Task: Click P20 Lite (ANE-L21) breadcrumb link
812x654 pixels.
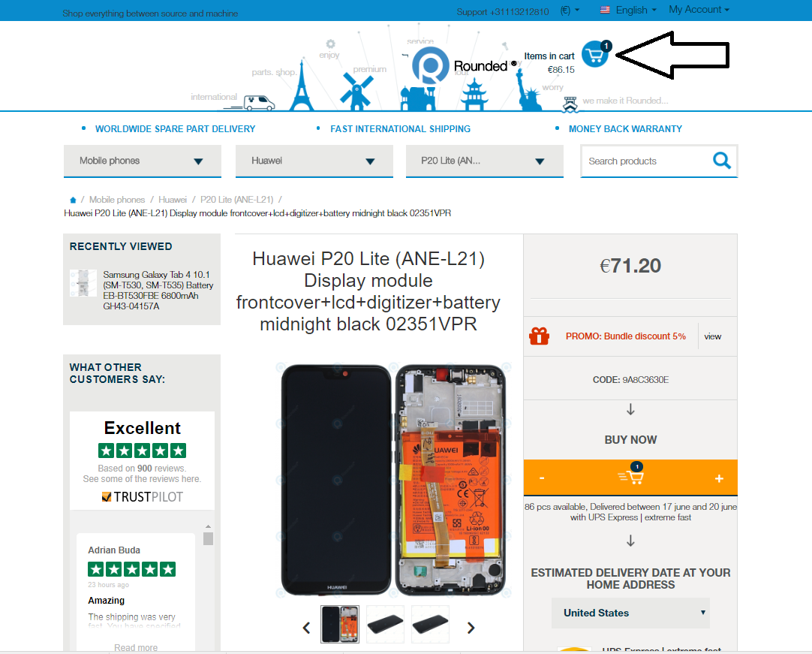Action: tap(236, 200)
